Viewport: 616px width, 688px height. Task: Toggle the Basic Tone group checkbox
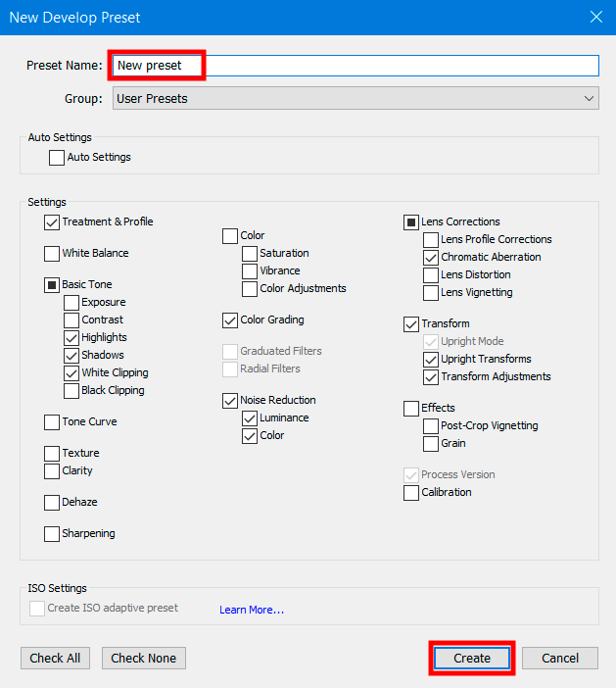tap(52, 285)
